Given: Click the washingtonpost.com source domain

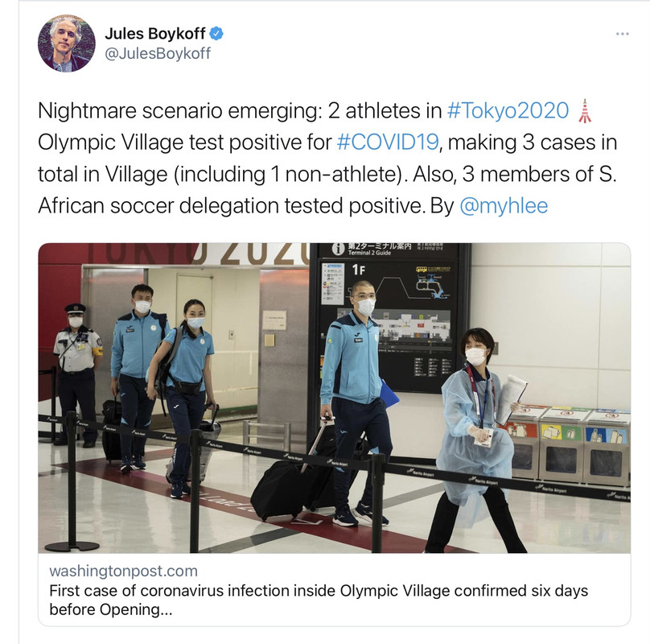Looking at the screenshot, I should pyautogui.click(x=124, y=571).
